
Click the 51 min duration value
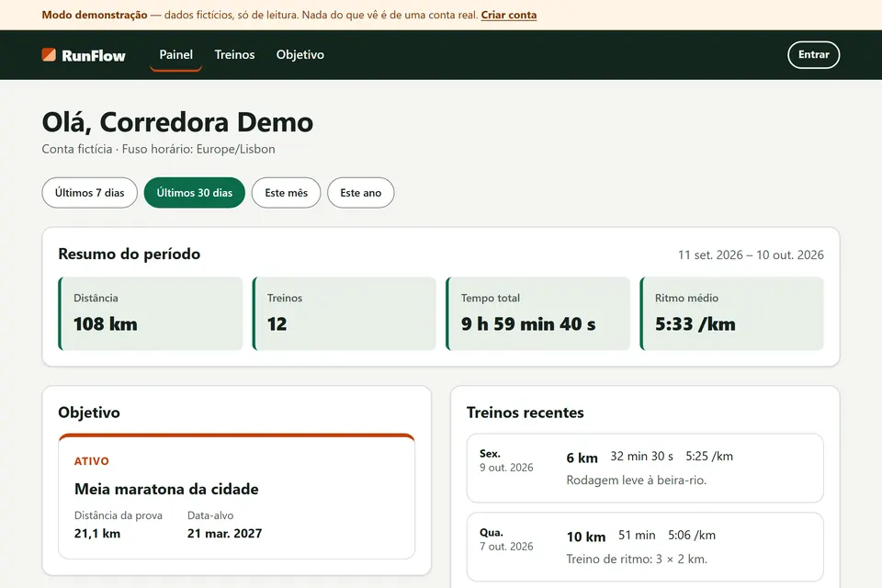pyautogui.click(x=637, y=535)
